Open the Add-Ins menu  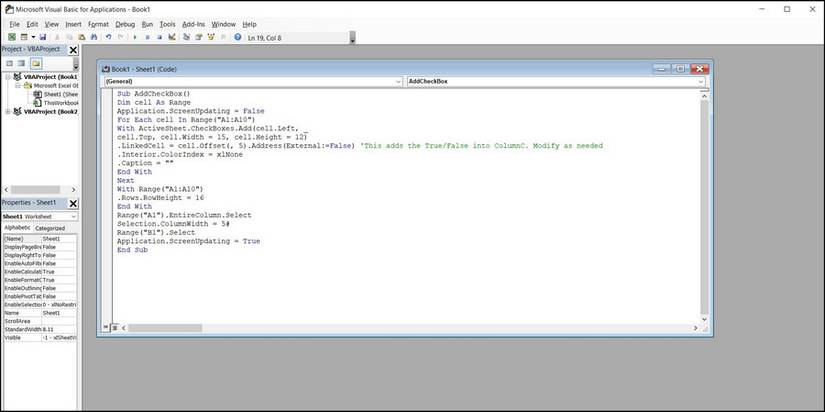(194, 24)
